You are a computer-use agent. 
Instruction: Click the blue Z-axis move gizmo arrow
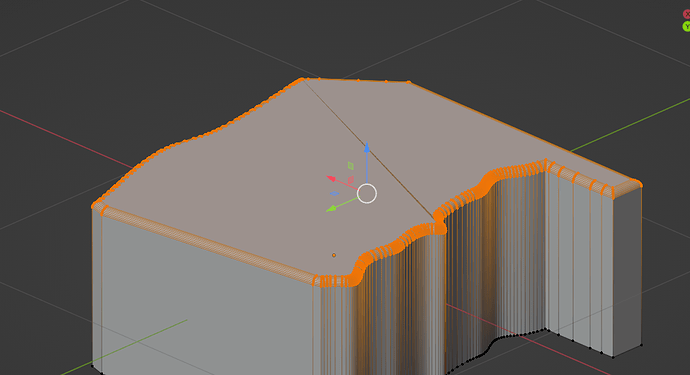pyautogui.click(x=367, y=148)
